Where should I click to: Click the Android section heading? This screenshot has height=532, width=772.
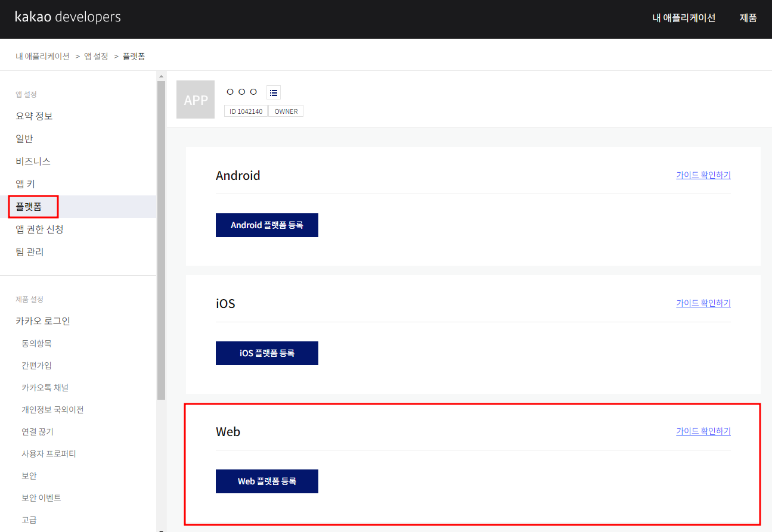[x=238, y=176]
